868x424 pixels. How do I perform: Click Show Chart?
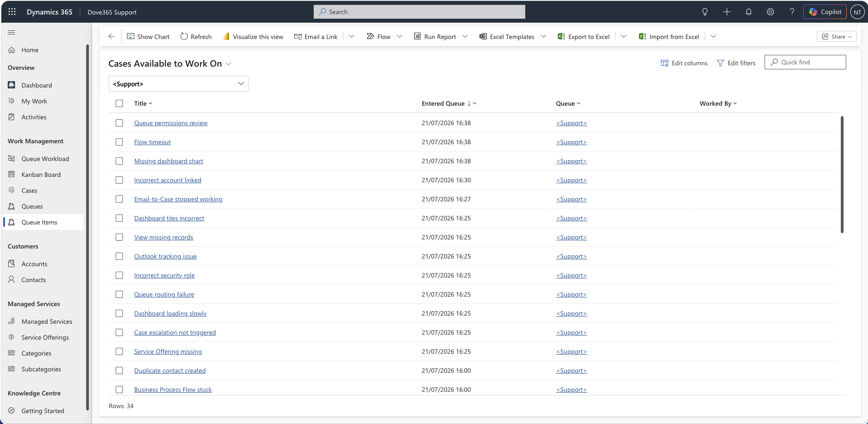pyautogui.click(x=148, y=37)
